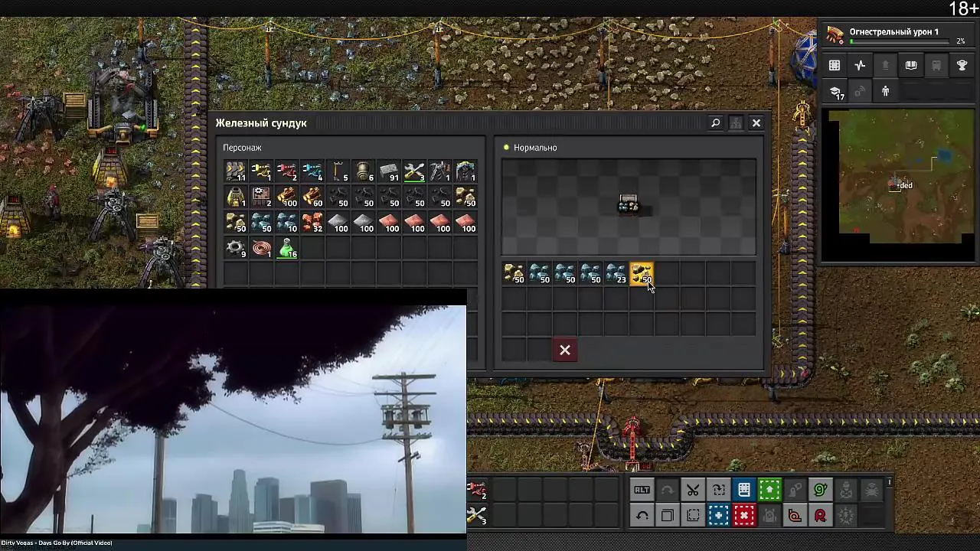Click the grayed-out Redo arrow shortcut
Screen dimensions: 980x551
coord(667,490)
